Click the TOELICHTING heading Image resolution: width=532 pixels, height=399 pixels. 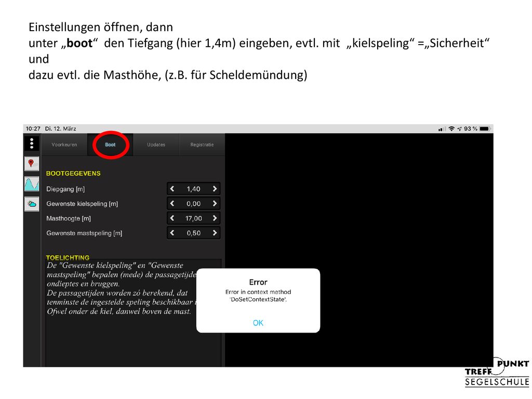coord(68,258)
